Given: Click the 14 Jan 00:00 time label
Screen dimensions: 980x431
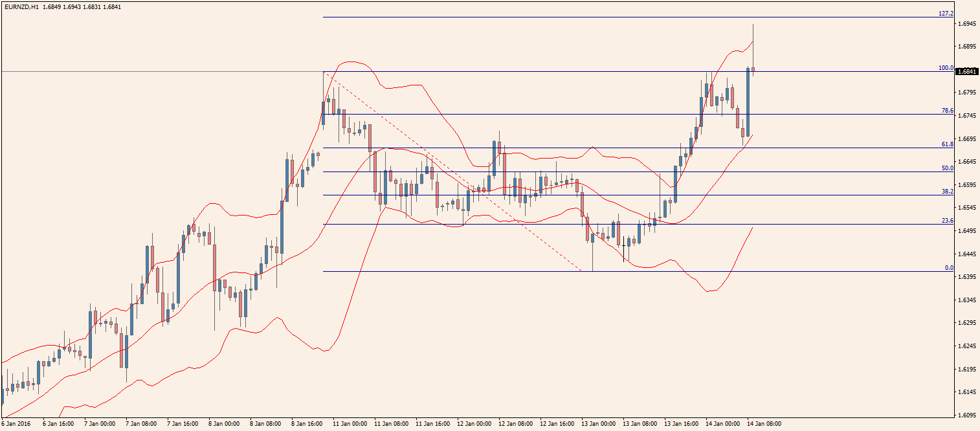Looking at the screenshot, I should point(722,425).
